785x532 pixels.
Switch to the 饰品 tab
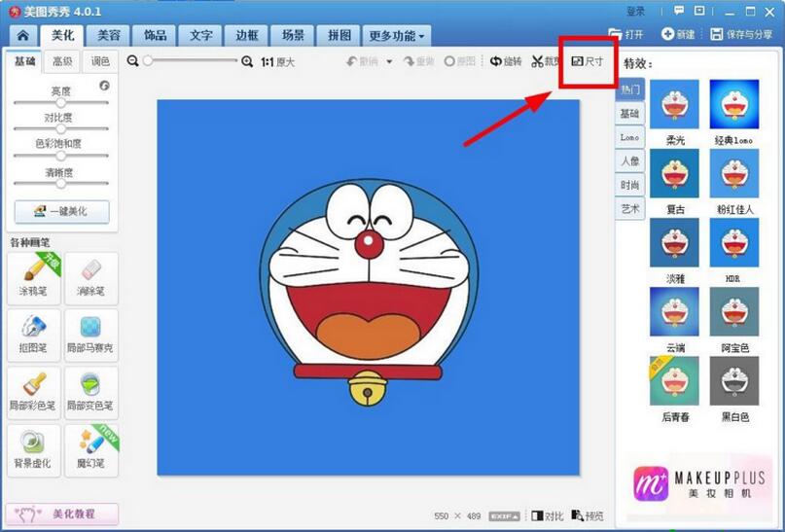(x=155, y=36)
